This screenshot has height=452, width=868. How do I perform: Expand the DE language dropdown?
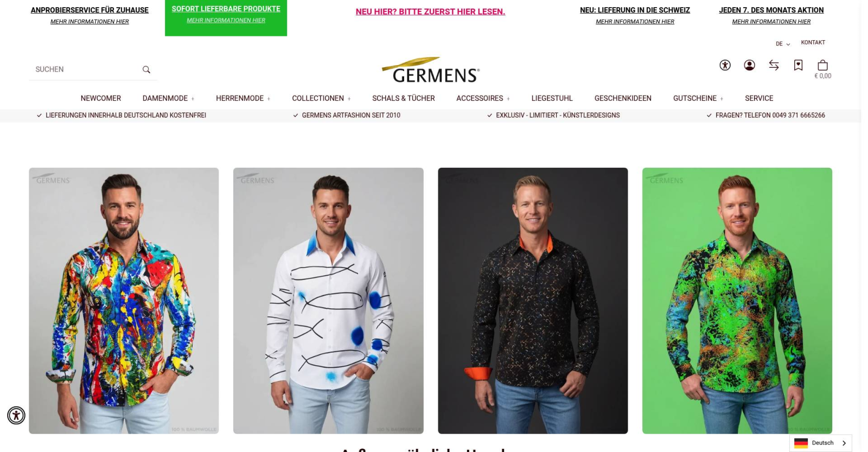pyautogui.click(x=783, y=44)
